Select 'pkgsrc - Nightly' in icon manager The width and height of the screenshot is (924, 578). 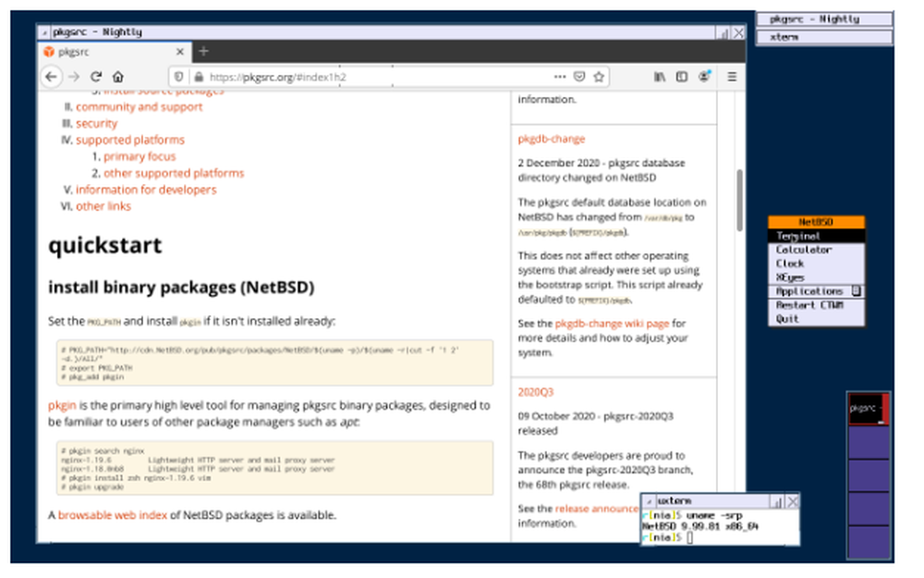coord(824,19)
